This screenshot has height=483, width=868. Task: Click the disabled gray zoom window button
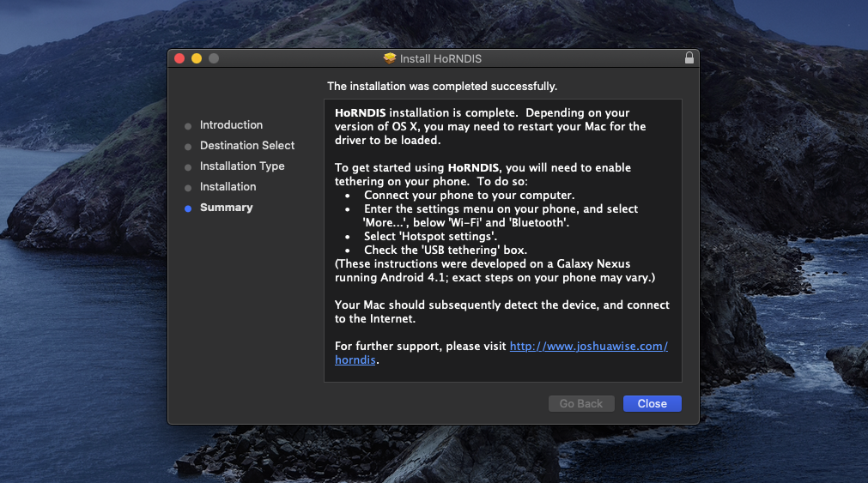tap(214, 58)
